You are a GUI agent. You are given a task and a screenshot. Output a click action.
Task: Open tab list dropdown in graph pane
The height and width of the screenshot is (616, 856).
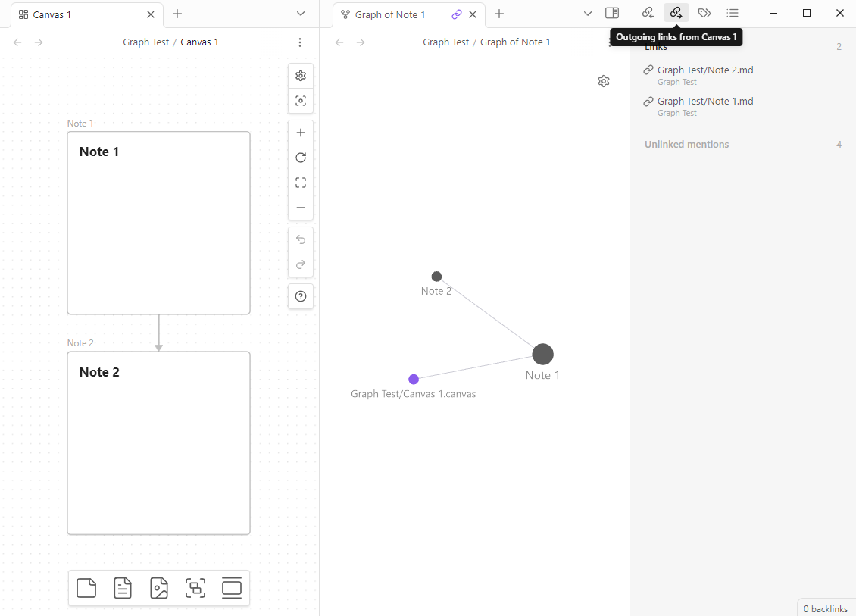(x=587, y=14)
